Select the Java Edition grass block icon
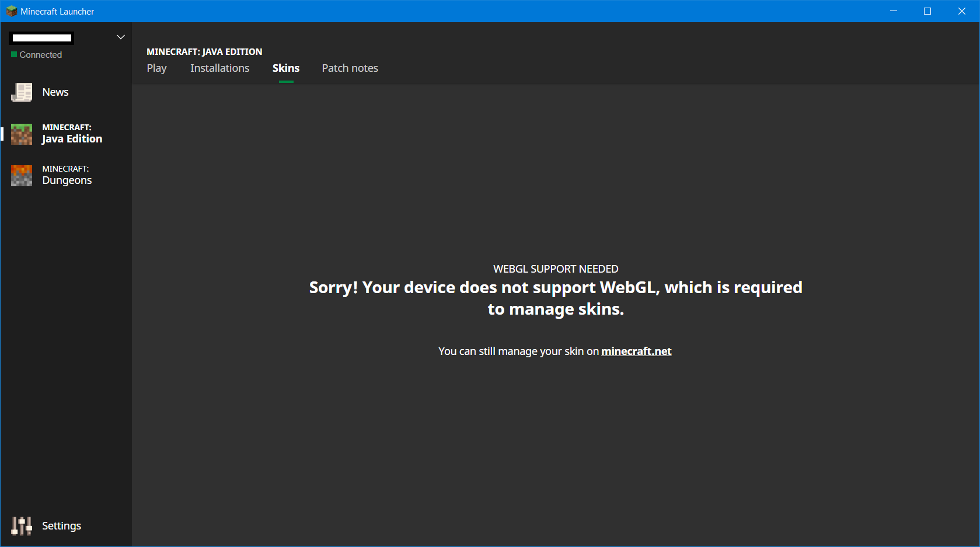The width and height of the screenshot is (980, 547). (x=22, y=134)
